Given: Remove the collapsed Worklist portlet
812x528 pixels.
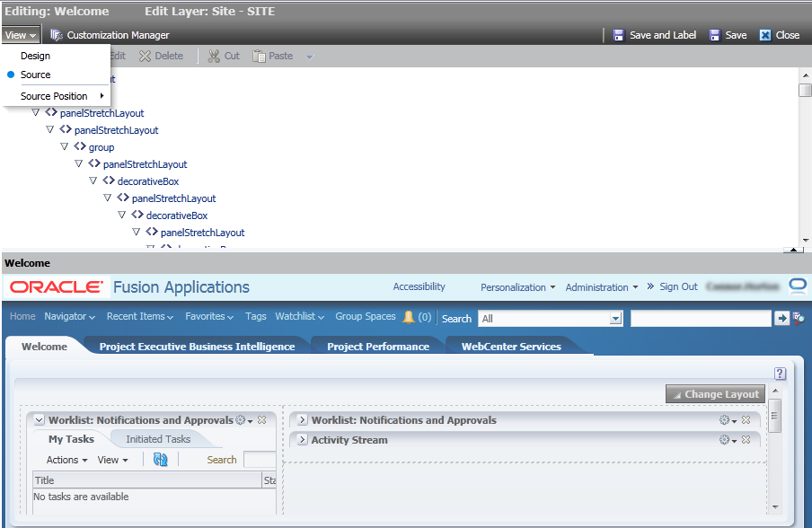Looking at the screenshot, I should (746, 420).
